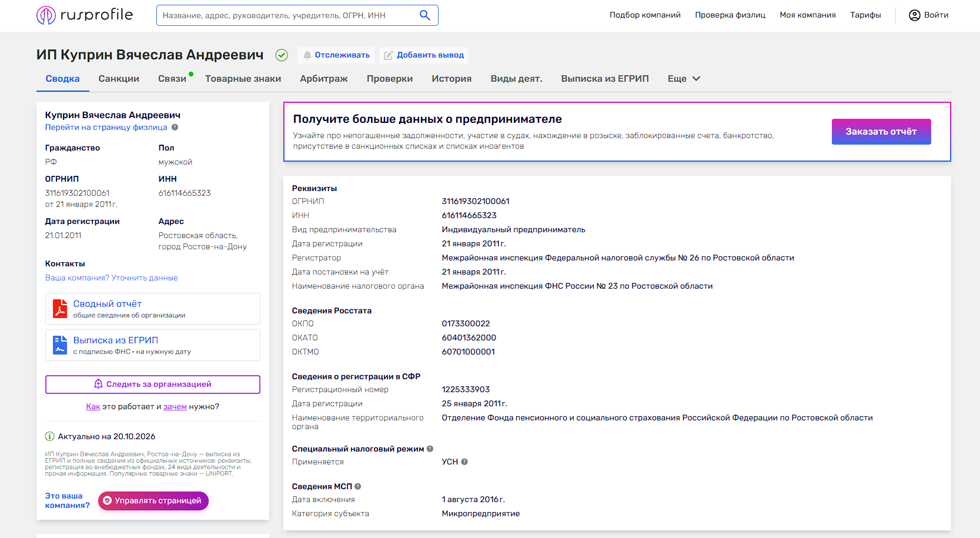
Task: Click the green verified checkmark icon
Action: pyautogui.click(x=282, y=55)
